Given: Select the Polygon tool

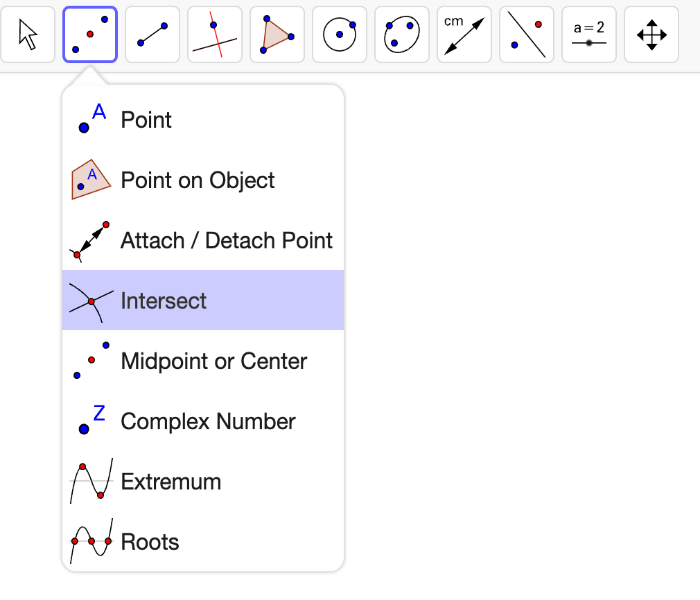Looking at the screenshot, I should [277, 34].
